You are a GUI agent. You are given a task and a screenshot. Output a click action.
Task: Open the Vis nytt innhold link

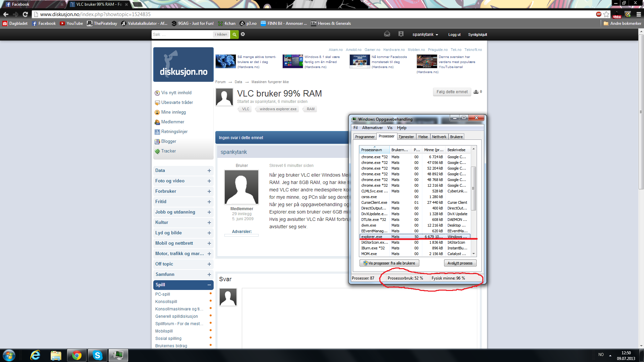pyautogui.click(x=176, y=93)
